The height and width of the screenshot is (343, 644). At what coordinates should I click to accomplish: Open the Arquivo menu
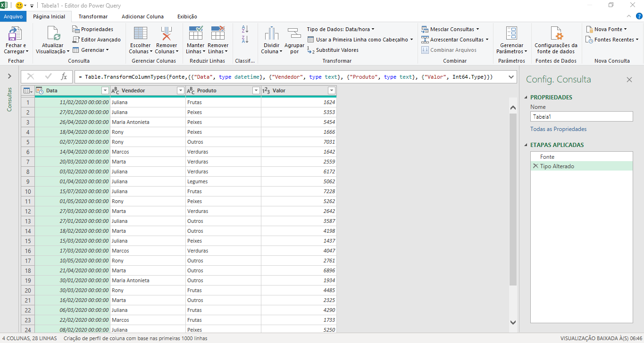click(x=14, y=16)
